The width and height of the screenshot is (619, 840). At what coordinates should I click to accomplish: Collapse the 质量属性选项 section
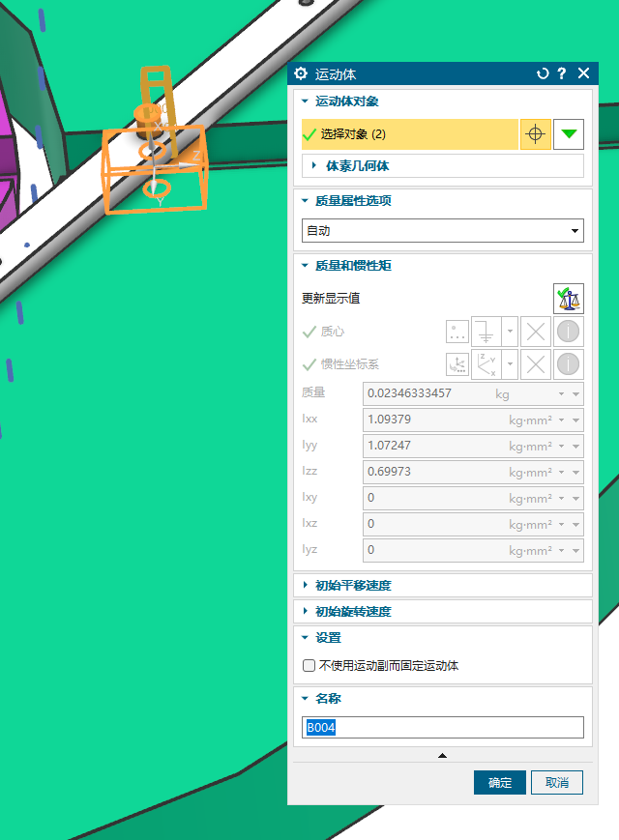(305, 200)
